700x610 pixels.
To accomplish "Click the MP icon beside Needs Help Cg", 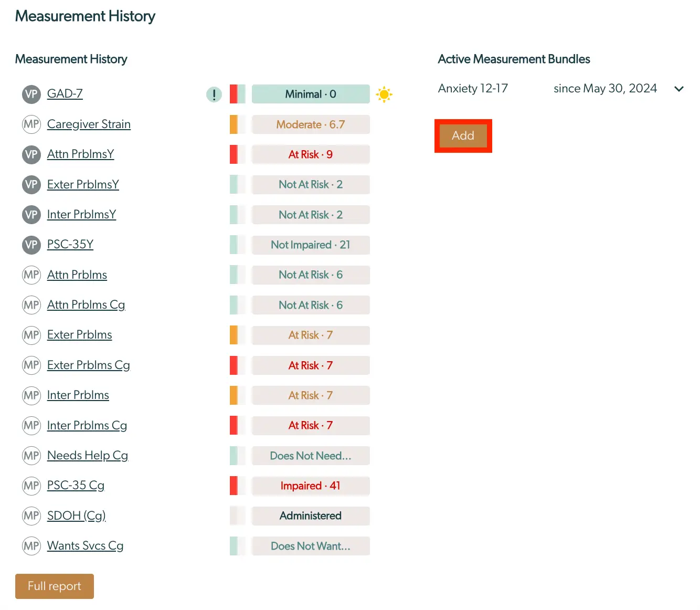I will (31, 456).
